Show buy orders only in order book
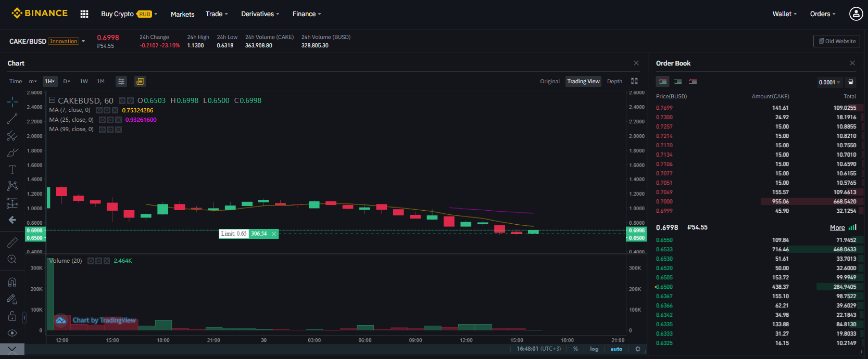This screenshot has height=359, width=868. pos(677,82)
